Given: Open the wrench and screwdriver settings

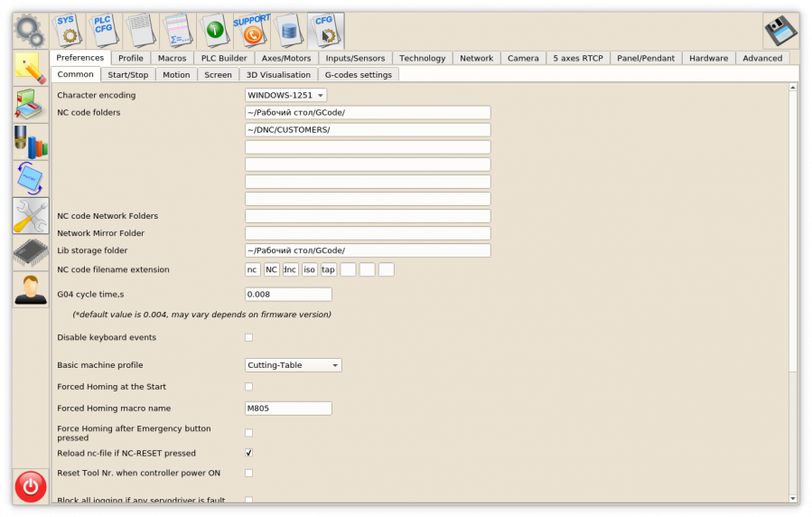Looking at the screenshot, I should point(31,215).
